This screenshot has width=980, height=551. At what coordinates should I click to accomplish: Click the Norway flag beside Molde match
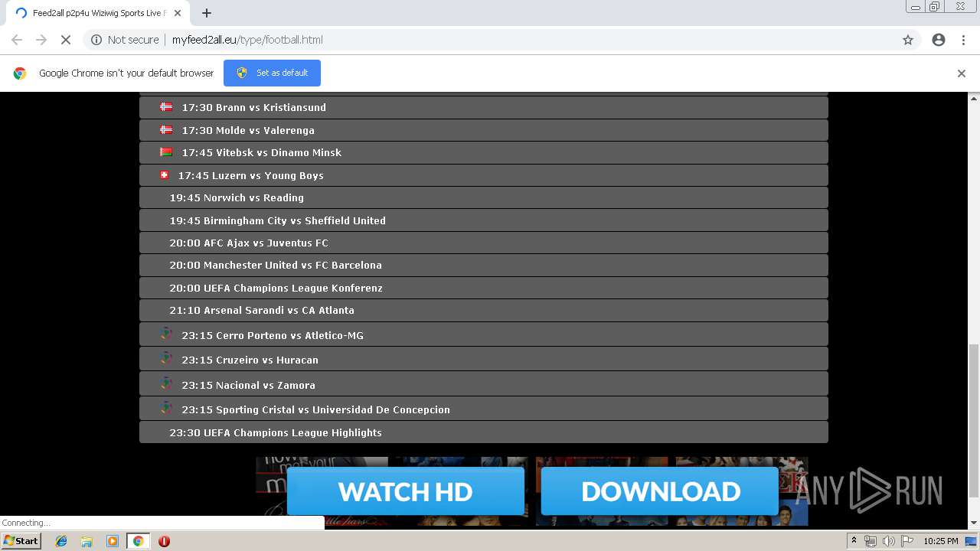point(166,129)
